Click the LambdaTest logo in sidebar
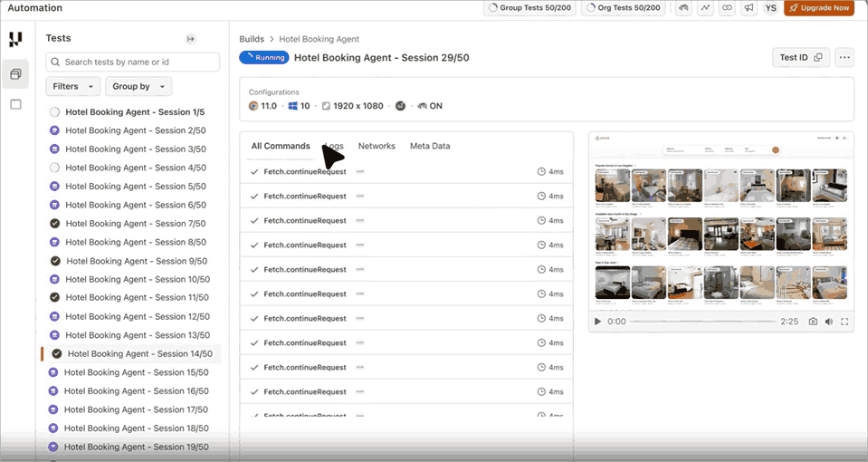Viewport: 868px width, 462px height. pos(15,39)
